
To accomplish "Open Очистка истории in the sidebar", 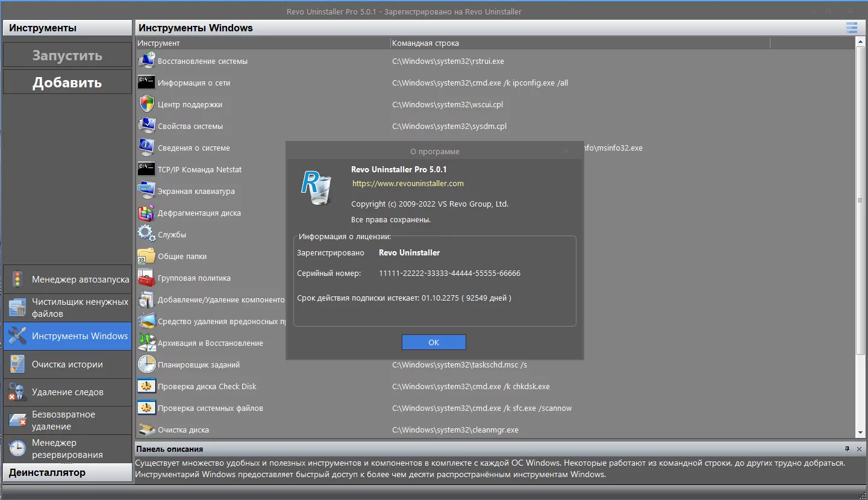I will pos(67,364).
